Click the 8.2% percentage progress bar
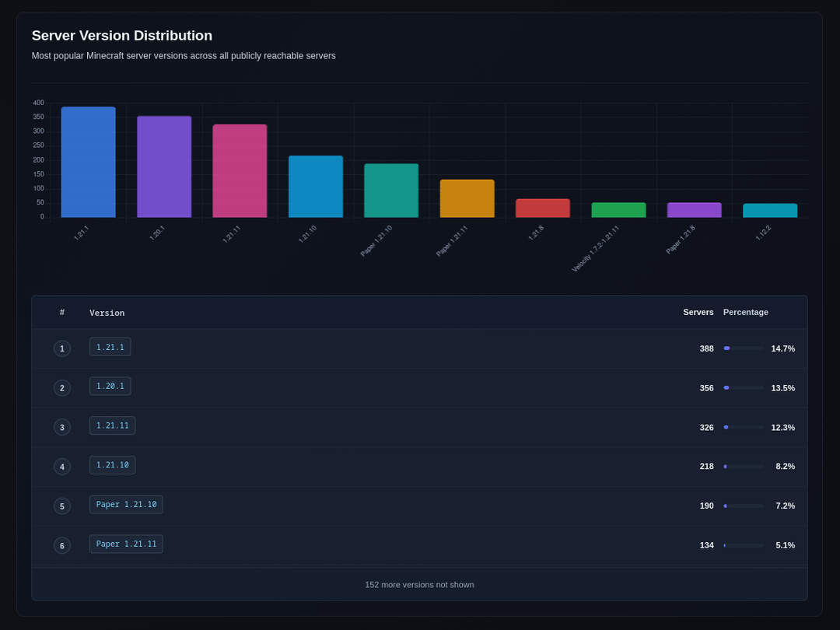This screenshot has height=630, width=840. coord(743,467)
